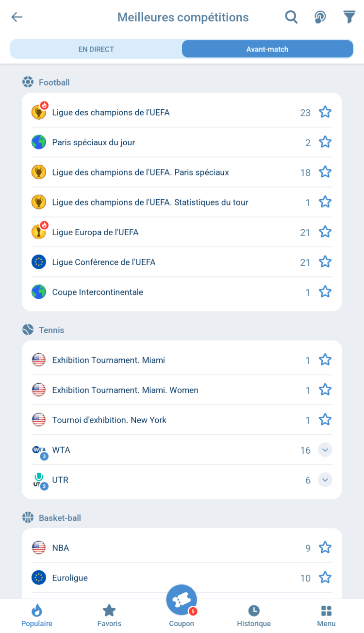This screenshot has width=364, height=633.
Task: Star the Coupe Intercontinentale competition
Action: (x=325, y=292)
